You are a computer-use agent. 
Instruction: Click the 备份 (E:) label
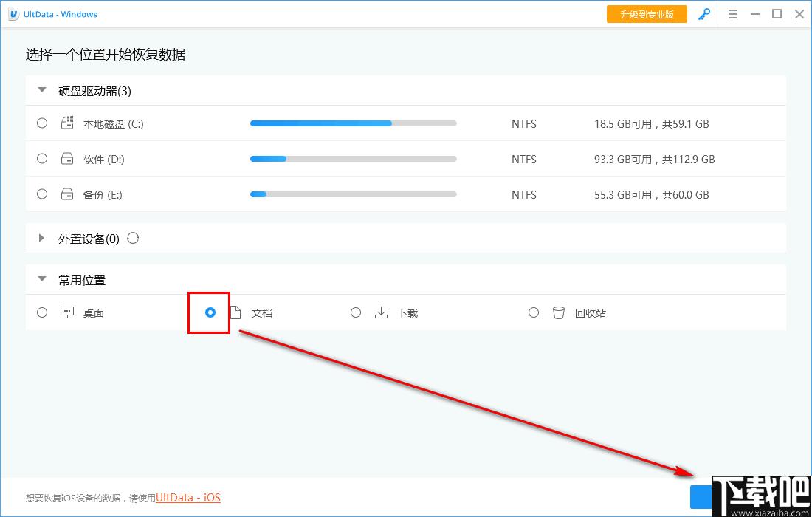point(103,195)
